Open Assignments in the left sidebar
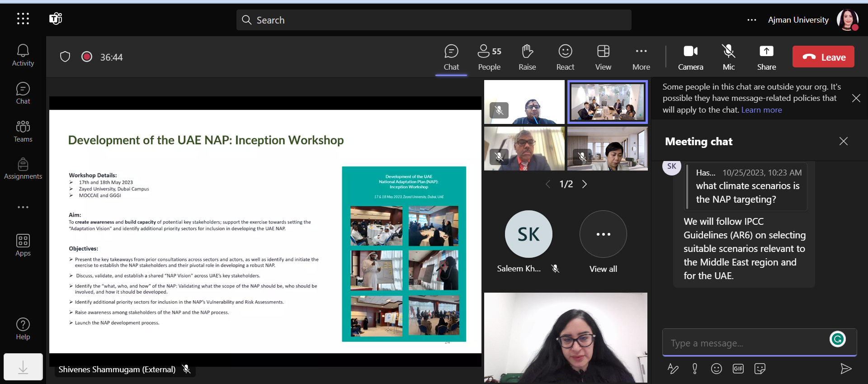 (x=23, y=169)
